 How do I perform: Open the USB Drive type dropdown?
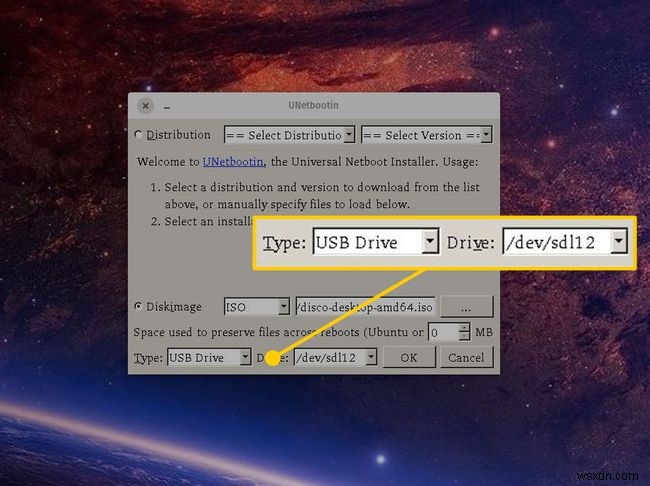click(x=209, y=357)
